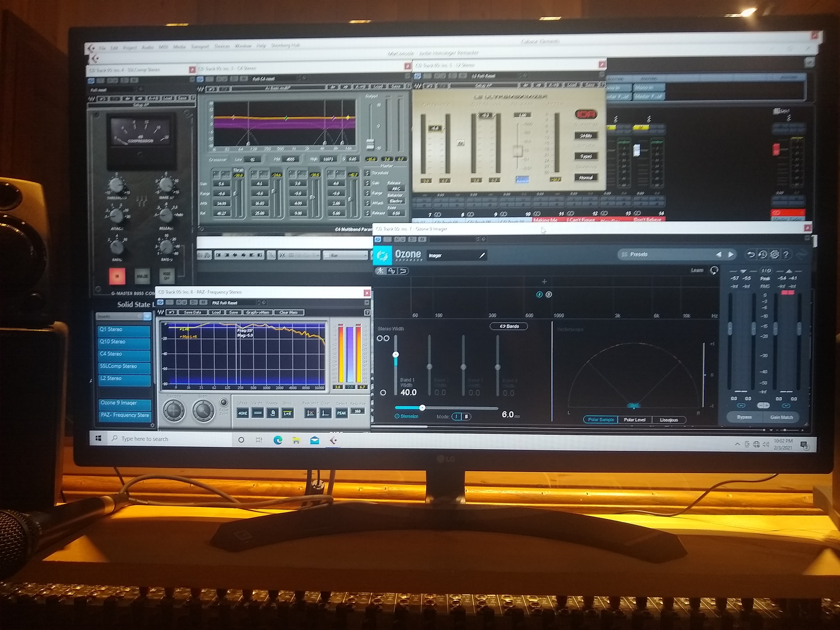This screenshot has height=630, width=840.
Task: Click the output link icon under Ozone meters
Action: pos(786,406)
